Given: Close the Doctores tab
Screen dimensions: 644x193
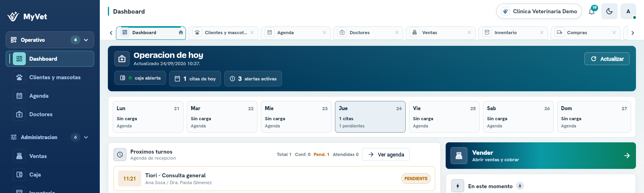Looking at the screenshot, I should point(397,33).
